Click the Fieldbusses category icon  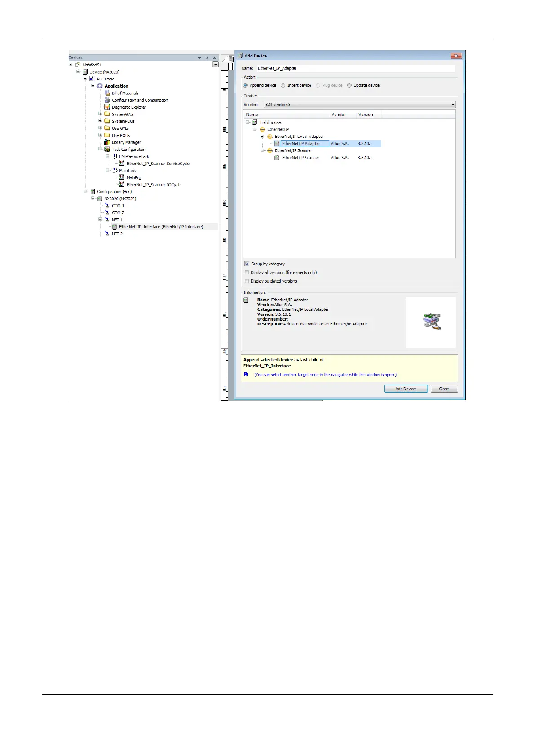pyautogui.click(x=255, y=122)
